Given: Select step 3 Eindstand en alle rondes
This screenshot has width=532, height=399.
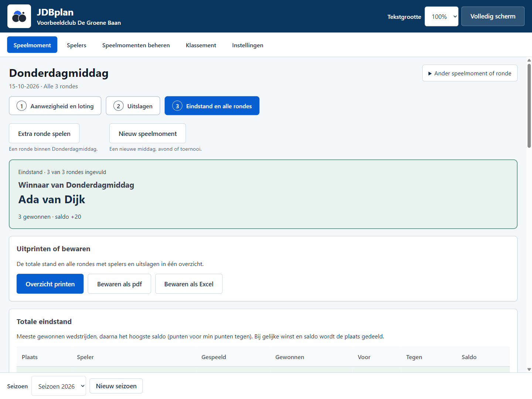Looking at the screenshot, I should (x=212, y=106).
